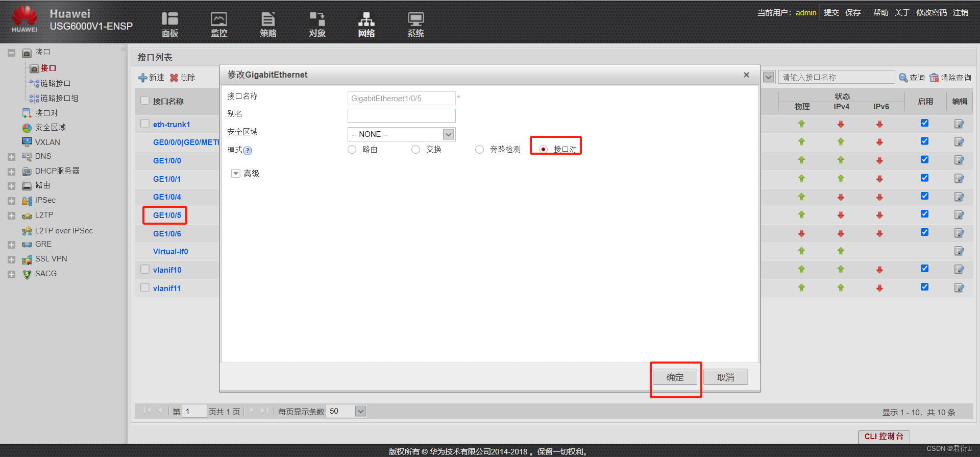Expand the IPSec tree node

tap(11, 201)
